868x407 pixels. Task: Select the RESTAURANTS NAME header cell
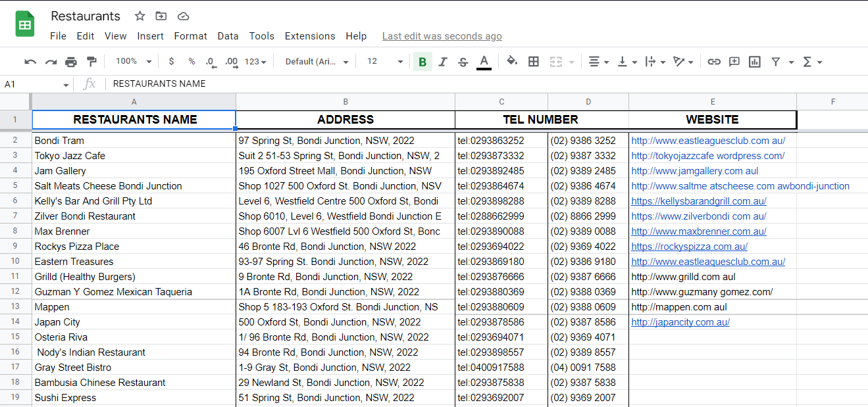coord(134,120)
